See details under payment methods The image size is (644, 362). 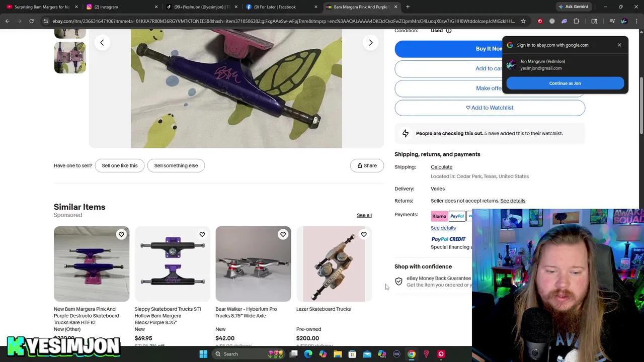pyautogui.click(x=443, y=228)
